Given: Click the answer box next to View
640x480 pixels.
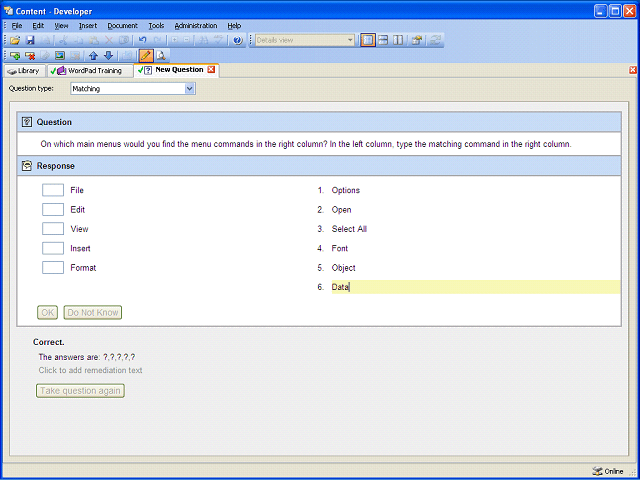Looking at the screenshot, I should point(53,229).
